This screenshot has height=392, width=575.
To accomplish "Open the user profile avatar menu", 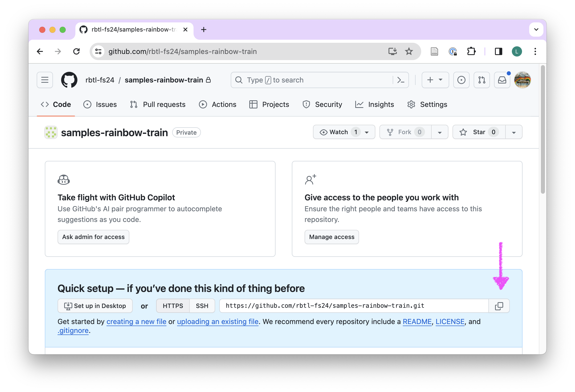I will pyautogui.click(x=523, y=80).
